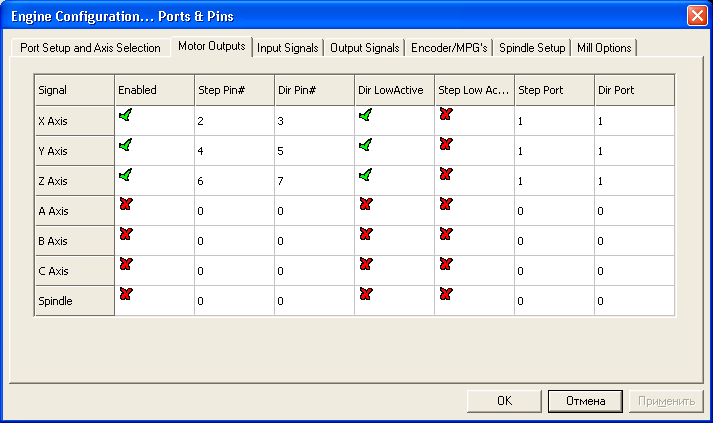Viewport: 715px width, 426px height.
Task: Toggle C Axis Enabled state
Action: tap(125, 265)
